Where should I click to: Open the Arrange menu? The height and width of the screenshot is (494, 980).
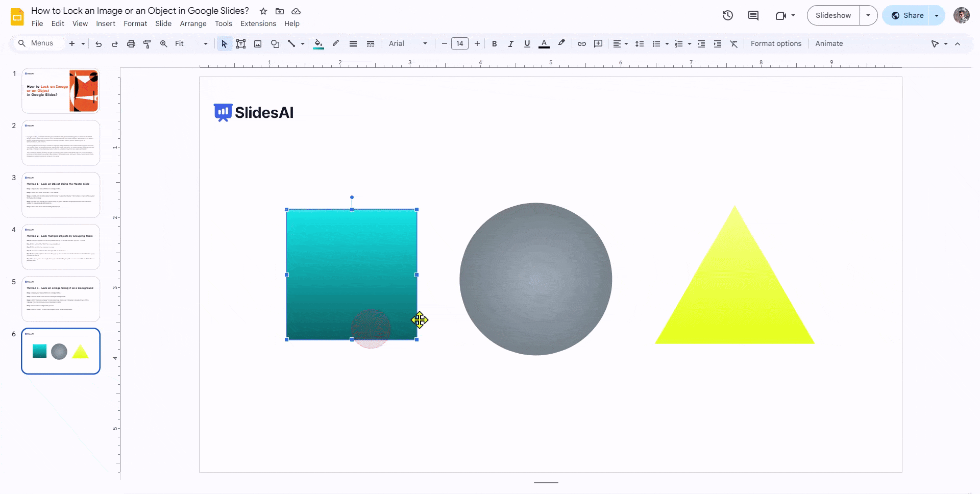[193, 23]
